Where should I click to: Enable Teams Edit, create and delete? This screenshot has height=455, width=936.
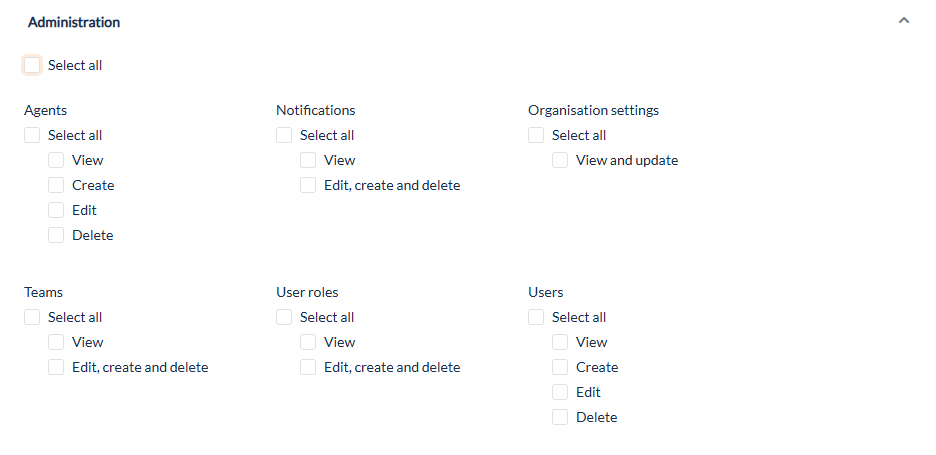point(56,368)
